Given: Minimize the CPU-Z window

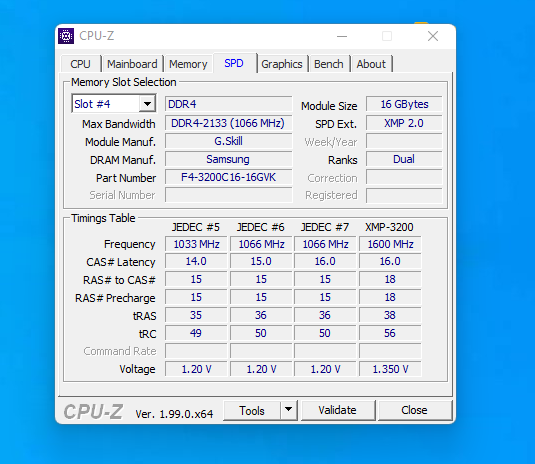Looking at the screenshot, I should (x=342, y=36).
